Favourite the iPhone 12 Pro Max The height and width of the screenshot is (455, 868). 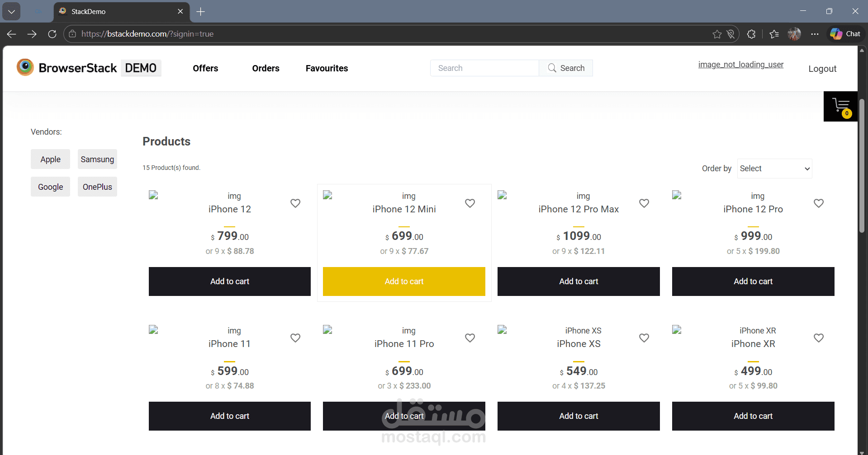(x=644, y=203)
